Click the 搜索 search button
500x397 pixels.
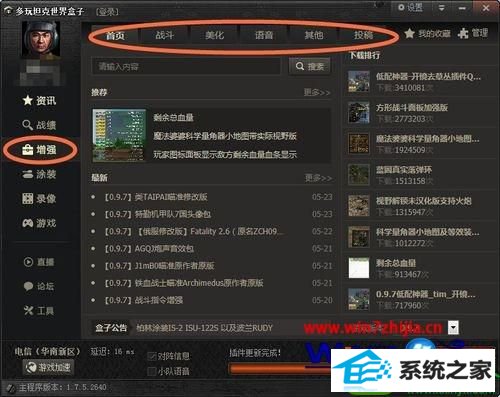click(x=310, y=66)
